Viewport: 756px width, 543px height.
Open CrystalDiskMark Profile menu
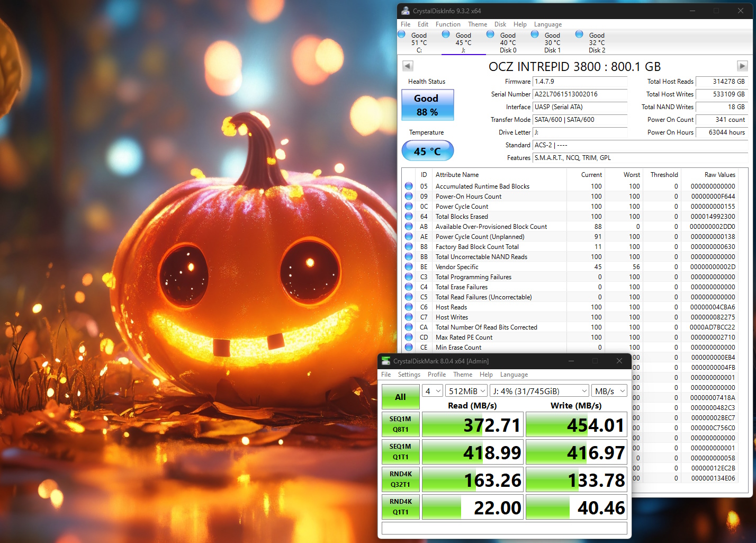(437, 375)
